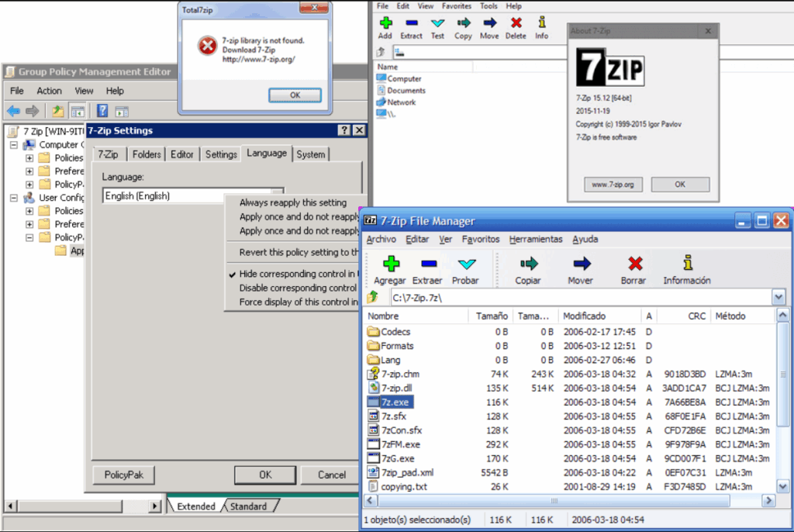This screenshot has height=532, width=794.
Task: Click Cancel in 7-Zip Settings
Action: pos(332,475)
